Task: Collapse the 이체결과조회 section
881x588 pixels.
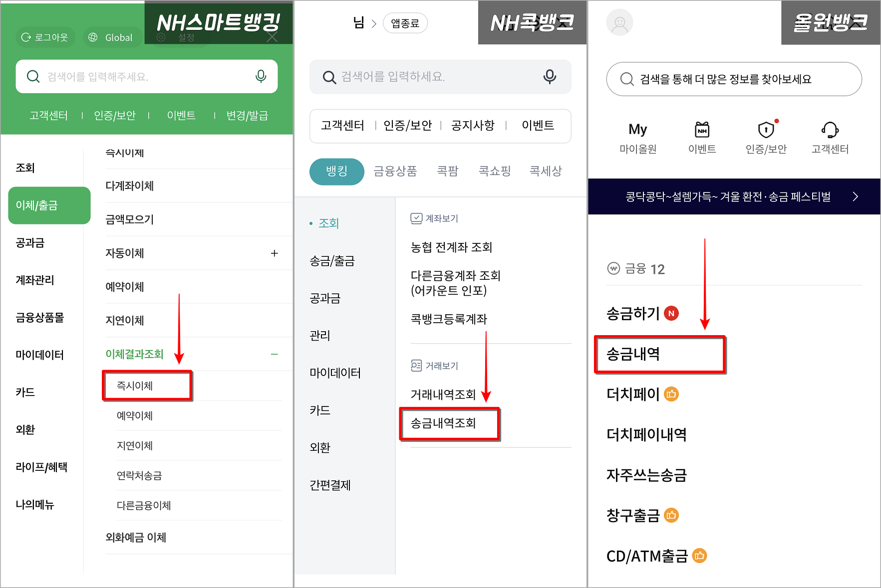Action: point(274,354)
